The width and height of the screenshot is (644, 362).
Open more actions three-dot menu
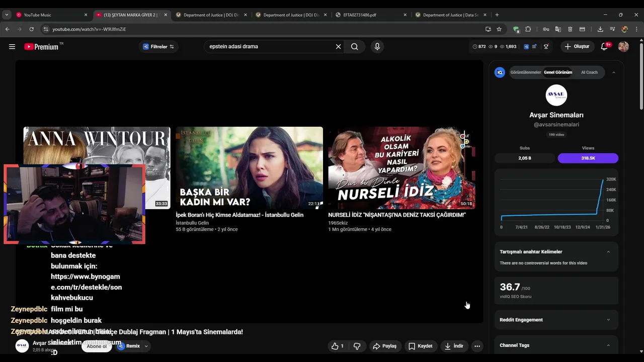(477, 346)
